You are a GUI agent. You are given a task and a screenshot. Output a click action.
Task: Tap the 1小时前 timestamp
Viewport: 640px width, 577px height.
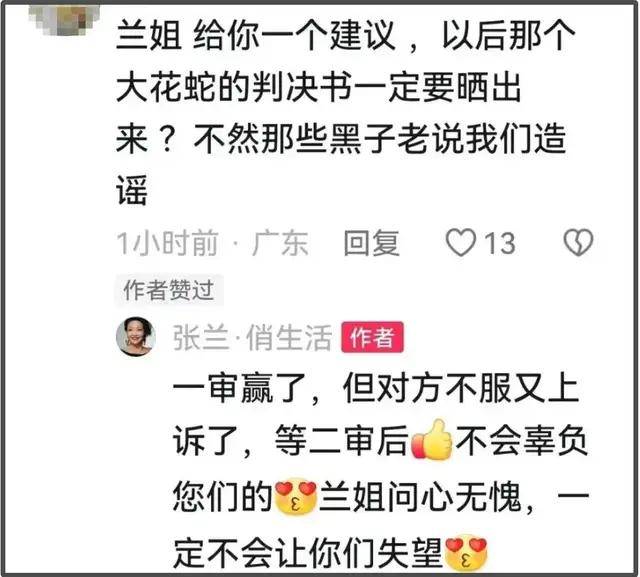[167, 243]
